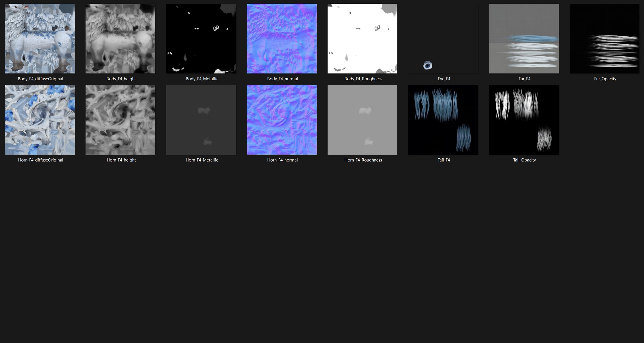This screenshot has width=644, height=343.
Task: Click the Tail_F4 blue hair thumbnail
Action: click(443, 120)
